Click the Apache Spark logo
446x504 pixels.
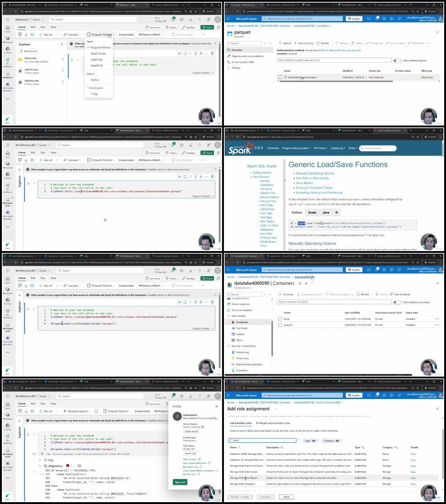(x=240, y=149)
